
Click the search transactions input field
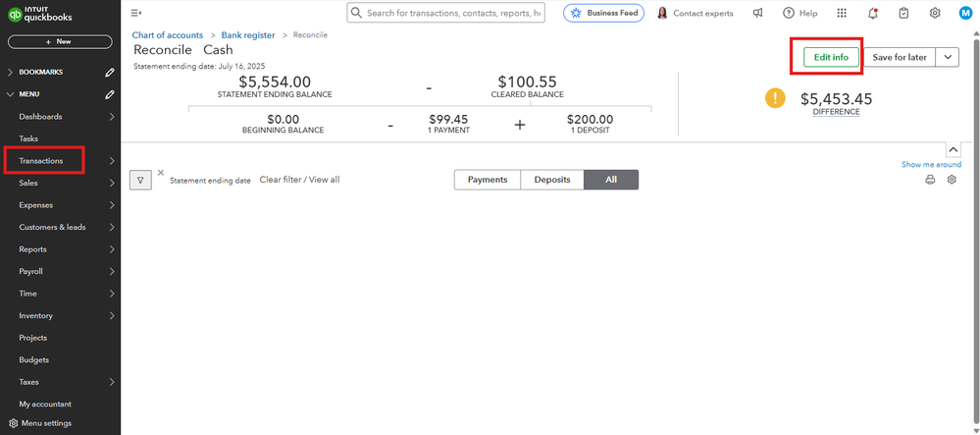click(452, 13)
